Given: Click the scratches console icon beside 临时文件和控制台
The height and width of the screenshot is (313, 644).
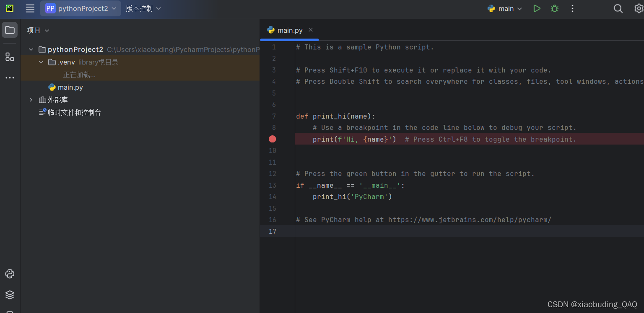Looking at the screenshot, I should pos(42,112).
